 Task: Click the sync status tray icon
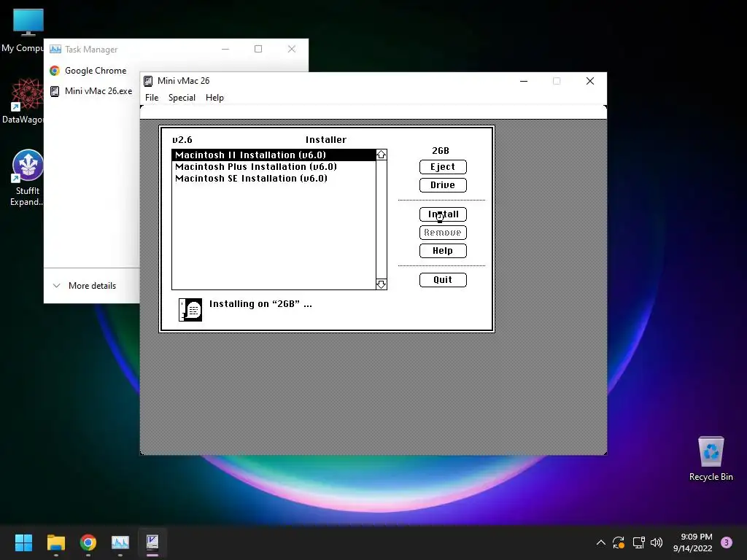[x=619, y=542]
